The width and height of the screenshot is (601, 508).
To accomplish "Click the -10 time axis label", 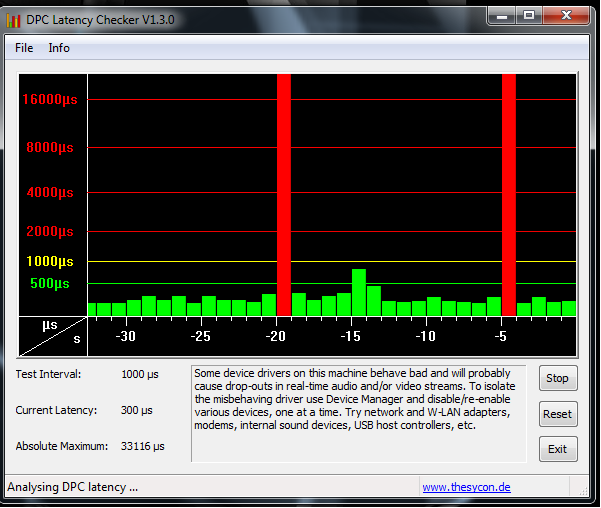I will tap(425, 336).
